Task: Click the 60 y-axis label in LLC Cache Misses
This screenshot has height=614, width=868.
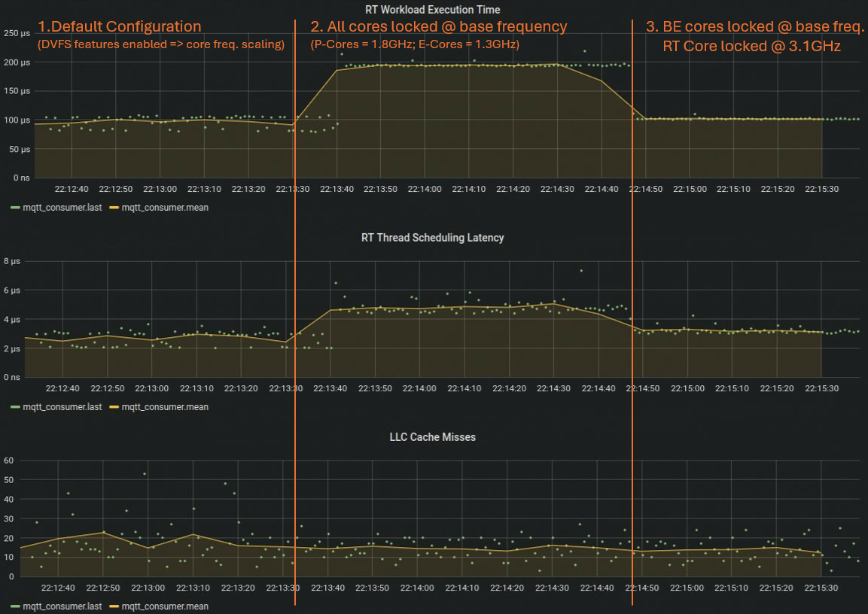Action: point(9,460)
